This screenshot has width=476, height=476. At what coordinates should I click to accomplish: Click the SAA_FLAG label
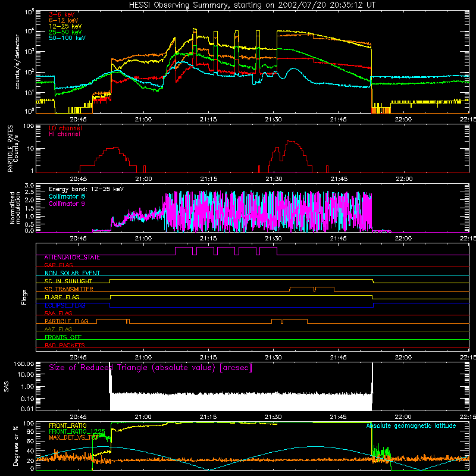[58, 313]
